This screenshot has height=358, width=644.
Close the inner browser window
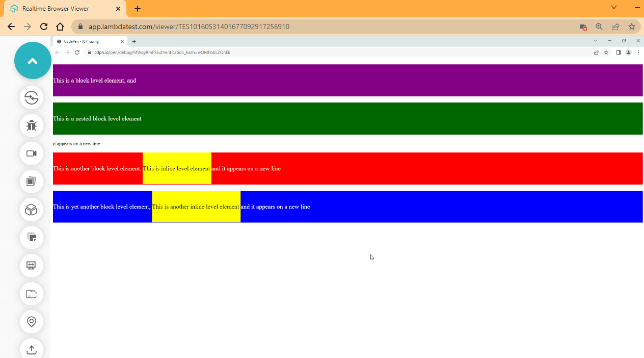[638, 40]
